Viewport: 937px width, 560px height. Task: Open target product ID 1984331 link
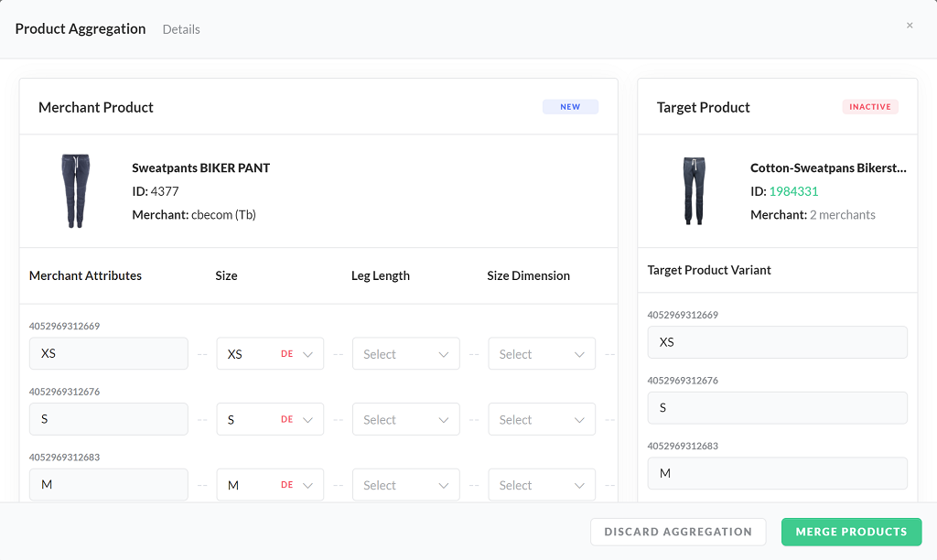793,191
